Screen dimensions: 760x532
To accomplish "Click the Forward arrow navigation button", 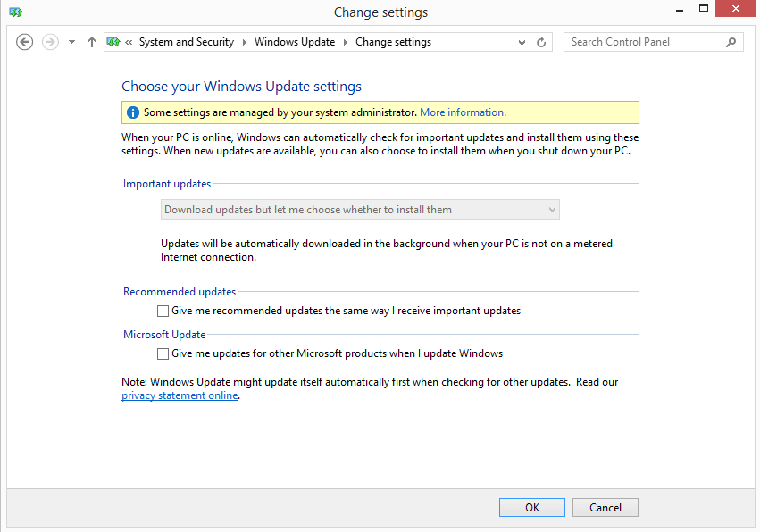I will [50, 42].
